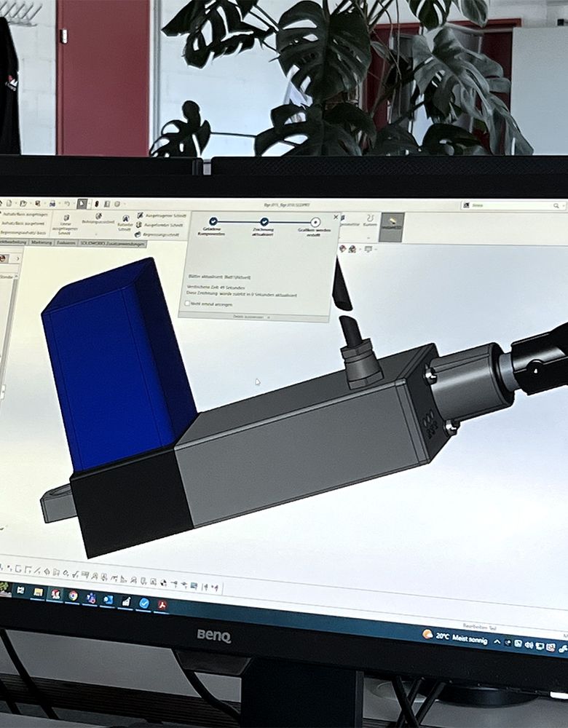Click the appearance tab icon in left panel

click(2, 258)
